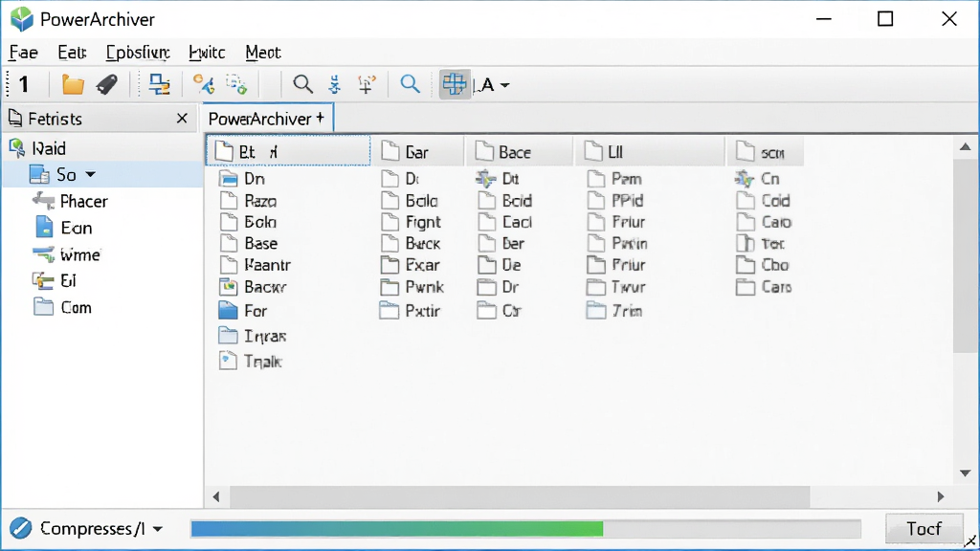Toggle the highlighted grid view toolbar button

pos(455,84)
